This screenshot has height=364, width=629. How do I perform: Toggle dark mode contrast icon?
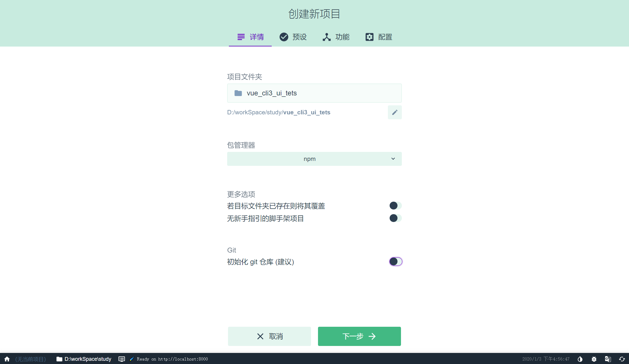(x=580, y=359)
